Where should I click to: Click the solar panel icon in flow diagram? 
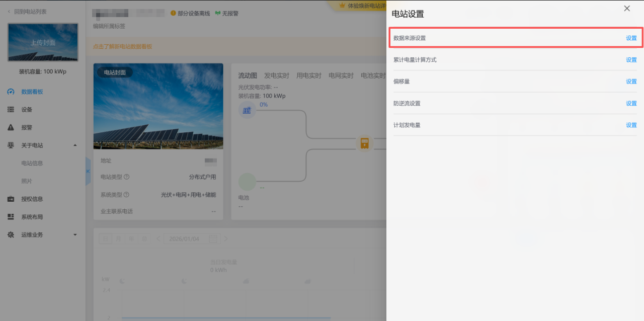click(x=247, y=111)
